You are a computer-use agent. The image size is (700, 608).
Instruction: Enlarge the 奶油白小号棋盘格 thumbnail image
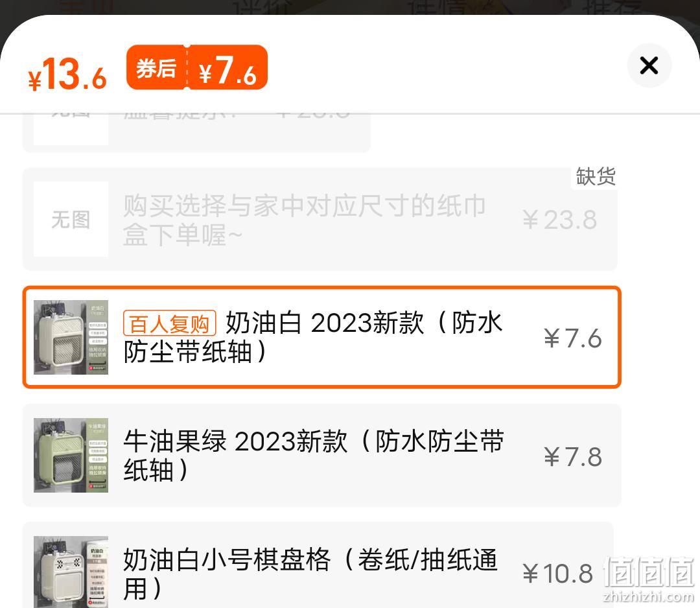tap(71, 572)
